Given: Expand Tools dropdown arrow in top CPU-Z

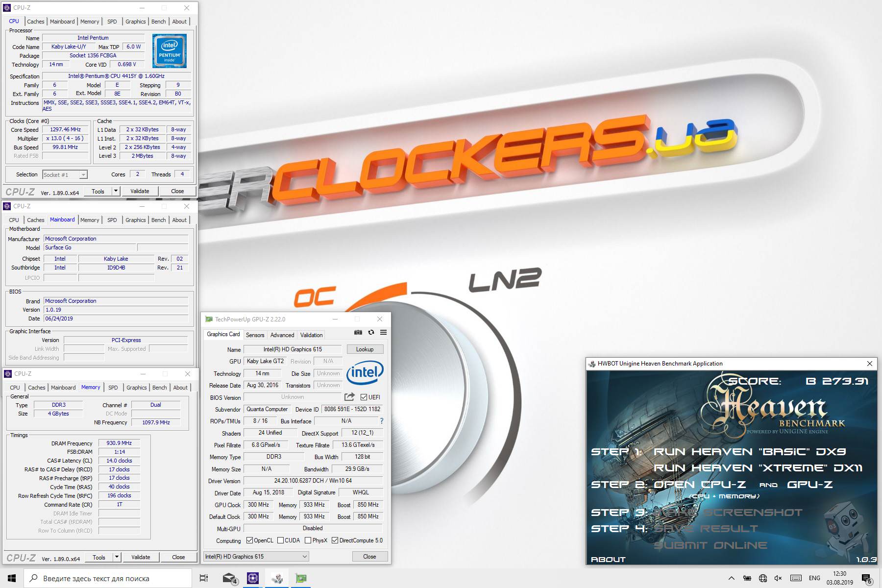Looking at the screenshot, I should tap(116, 191).
